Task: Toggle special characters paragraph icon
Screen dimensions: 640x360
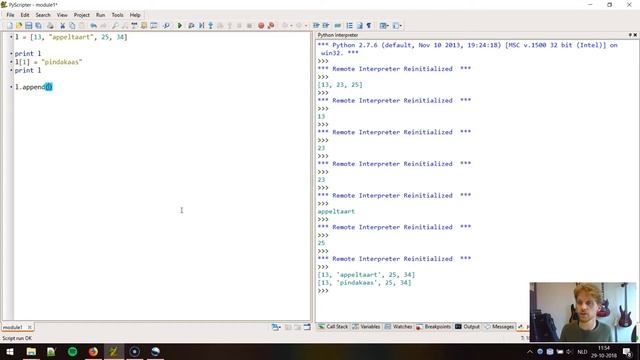Action: coord(369,26)
